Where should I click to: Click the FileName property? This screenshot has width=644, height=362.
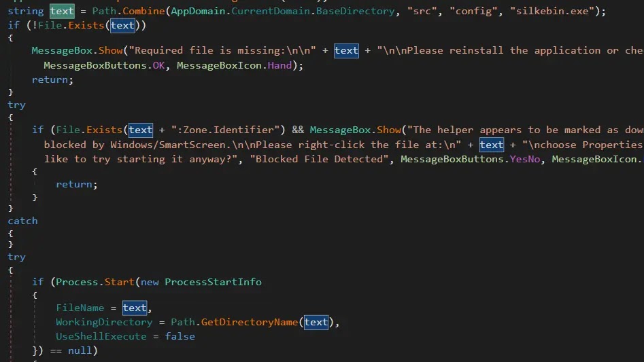(80, 308)
